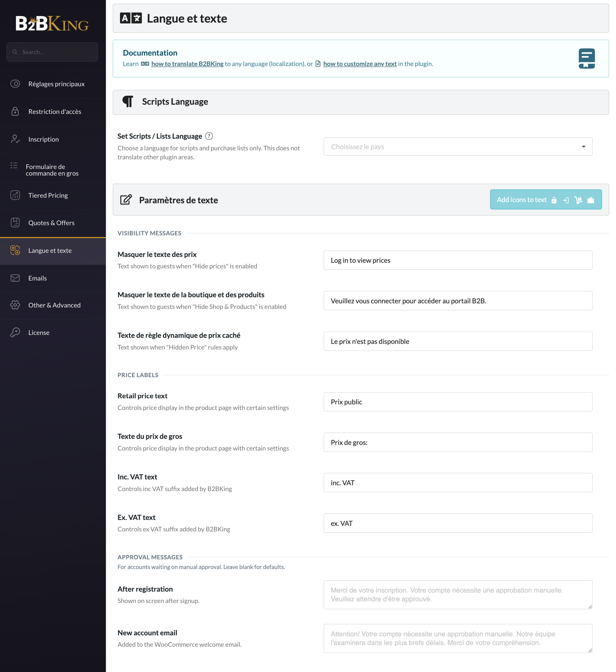Click the briefcase icon in Add icons button
This screenshot has height=672, width=616.
pyautogui.click(x=591, y=200)
